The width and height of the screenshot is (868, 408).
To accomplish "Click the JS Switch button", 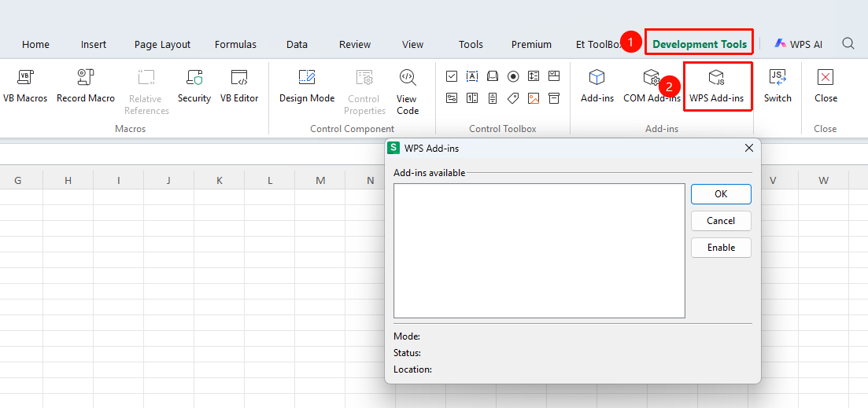I will click(778, 85).
